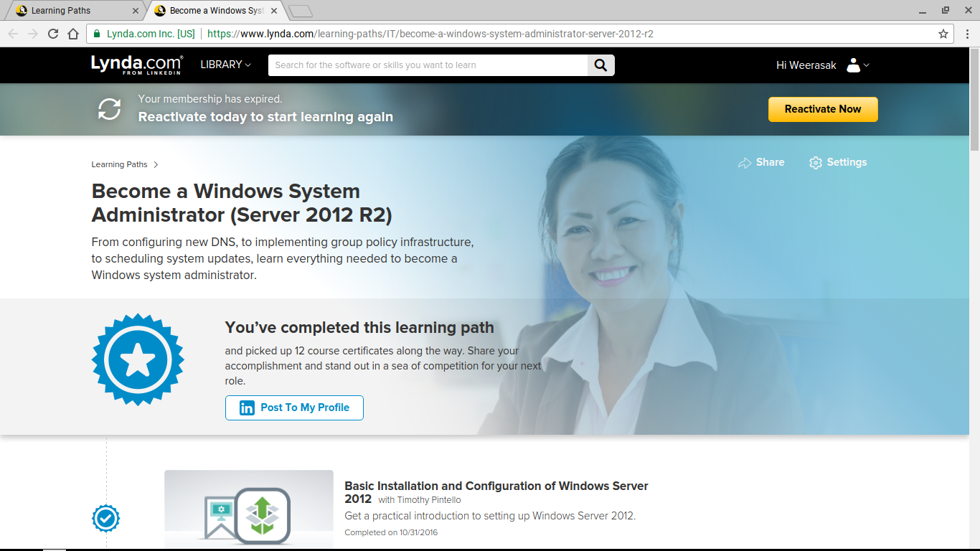This screenshot has height=551, width=980.
Task: Click the Lynda.com logo
Action: 136,65
